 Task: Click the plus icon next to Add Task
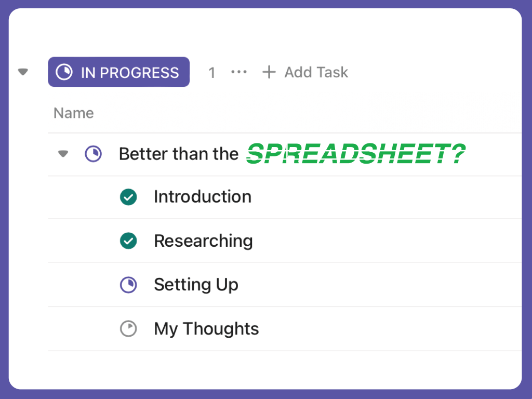pos(269,72)
